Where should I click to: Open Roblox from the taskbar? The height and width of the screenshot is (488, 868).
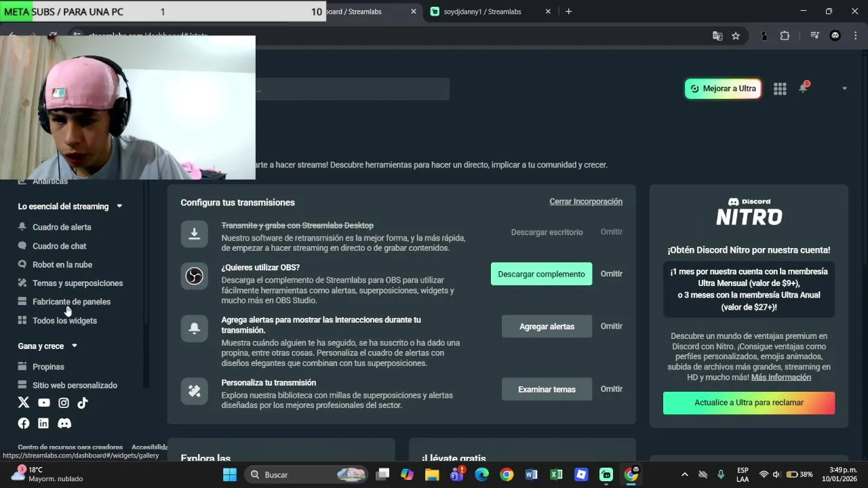pos(581,474)
